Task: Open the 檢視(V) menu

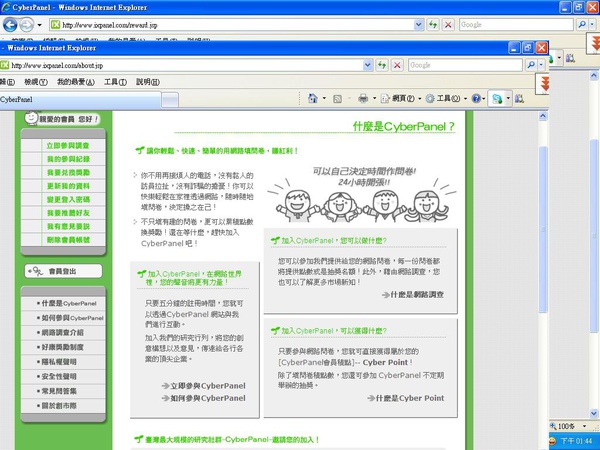Action: (36, 82)
